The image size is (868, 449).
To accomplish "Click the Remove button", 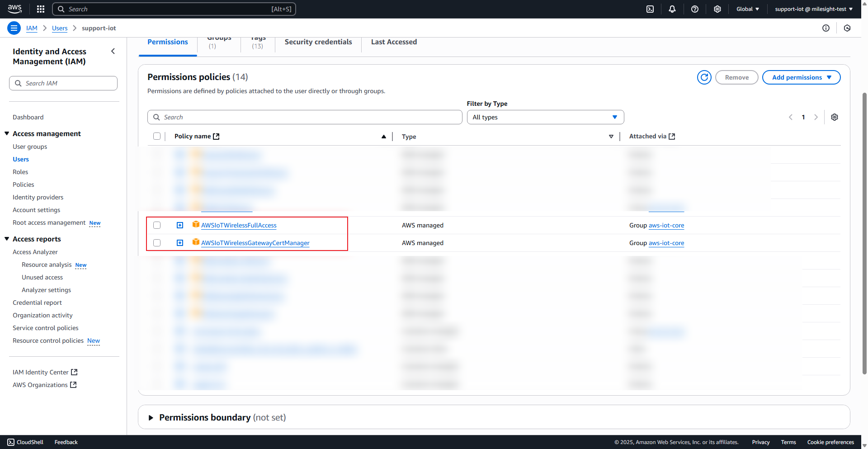I will pos(736,77).
